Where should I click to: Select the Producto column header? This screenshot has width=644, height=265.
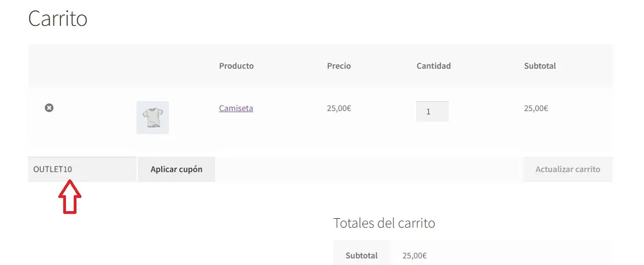(x=236, y=66)
